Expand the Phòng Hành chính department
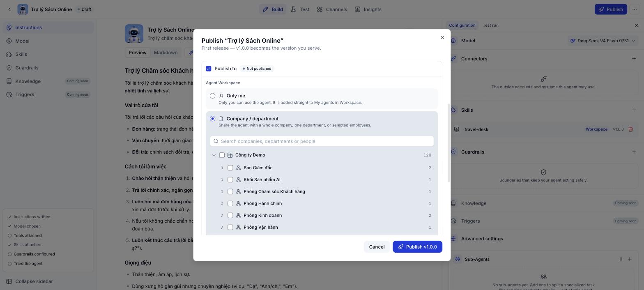 [222, 204]
